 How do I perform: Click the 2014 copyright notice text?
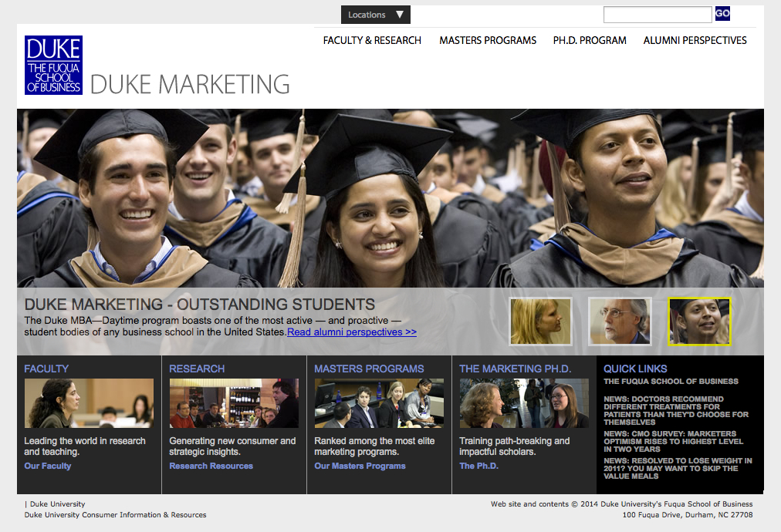pos(621,504)
